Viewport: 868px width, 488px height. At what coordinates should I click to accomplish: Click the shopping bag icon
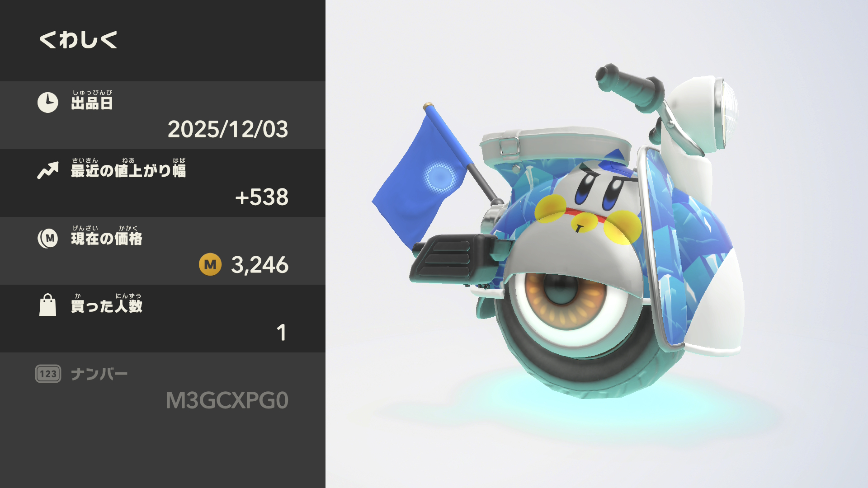click(47, 305)
